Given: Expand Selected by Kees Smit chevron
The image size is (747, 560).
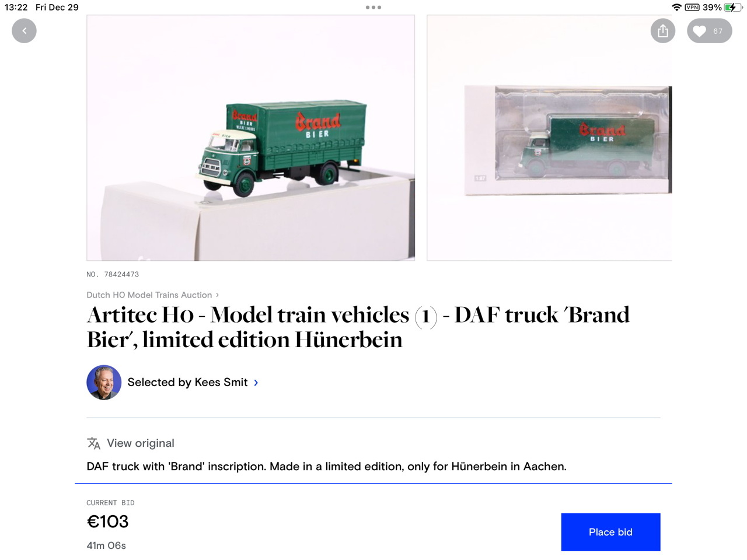Looking at the screenshot, I should (x=256, y=383).
